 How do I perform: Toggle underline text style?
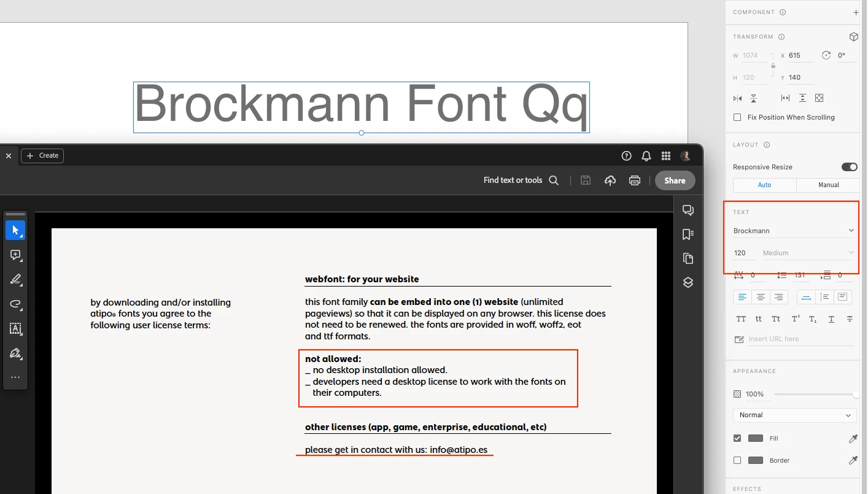(x=831, y=319)
